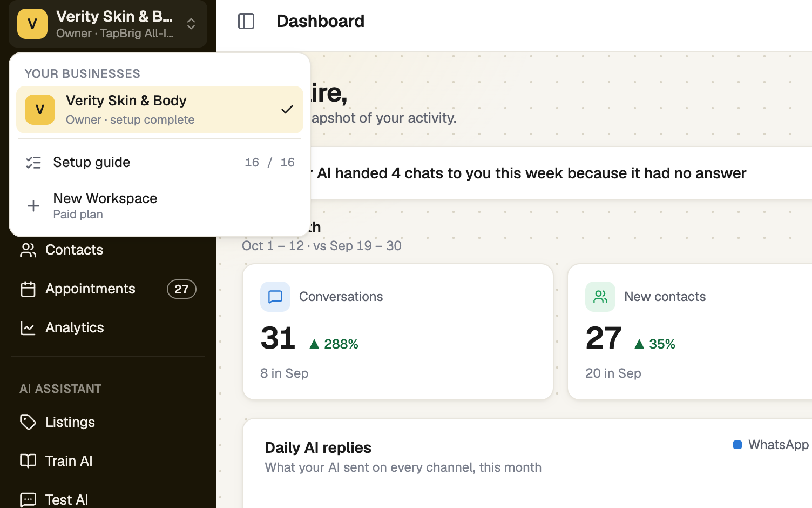Click the yellow V avatar in header

(x=32, y=24)
